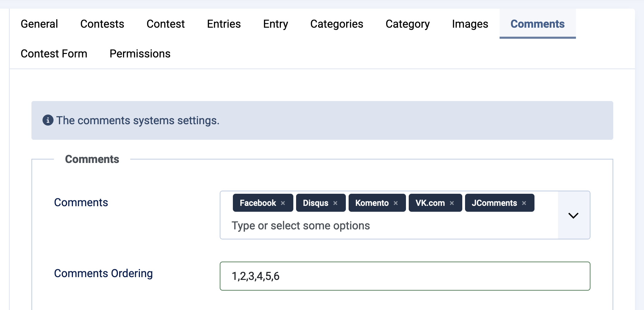The width and height of the screenshot is (644, 310).
Task: Click the info icon in settings notice
Action: (x=48, y=120)
